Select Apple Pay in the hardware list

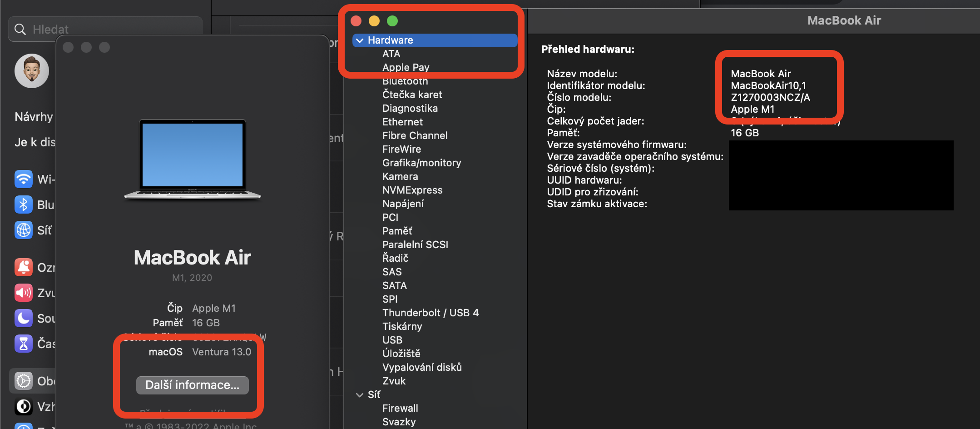click(406, 67)
